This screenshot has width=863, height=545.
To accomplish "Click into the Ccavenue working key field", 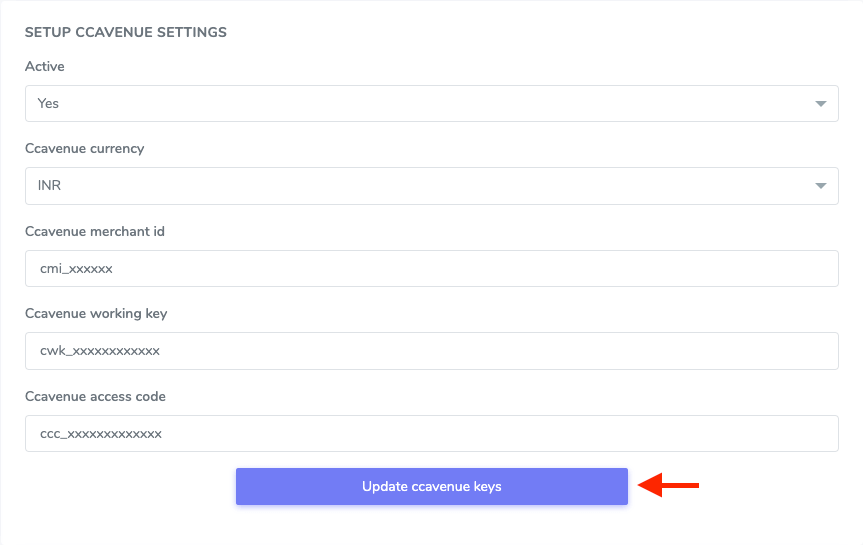I will pyautogui.click(x=431, y=351).
